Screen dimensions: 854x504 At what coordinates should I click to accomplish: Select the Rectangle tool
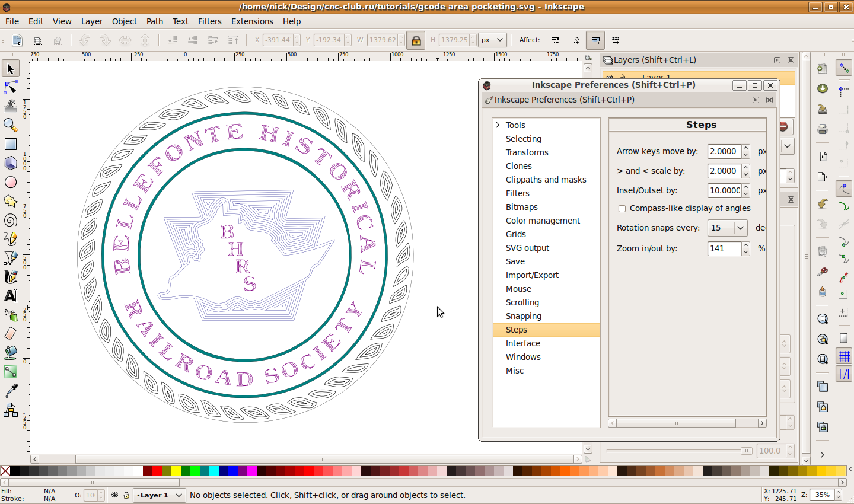pyautogui.click(x=11, y=144)
